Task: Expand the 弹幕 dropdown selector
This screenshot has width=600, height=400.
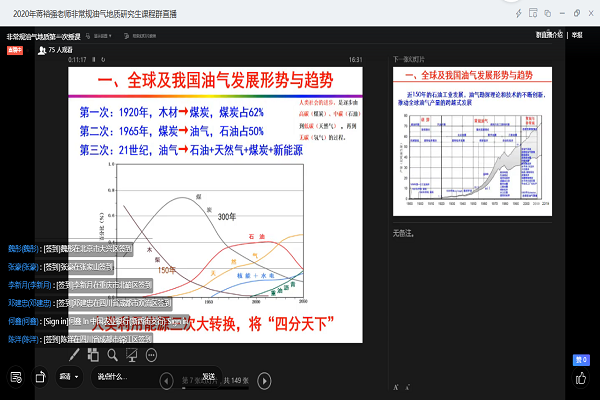Action: click(70, 377)
